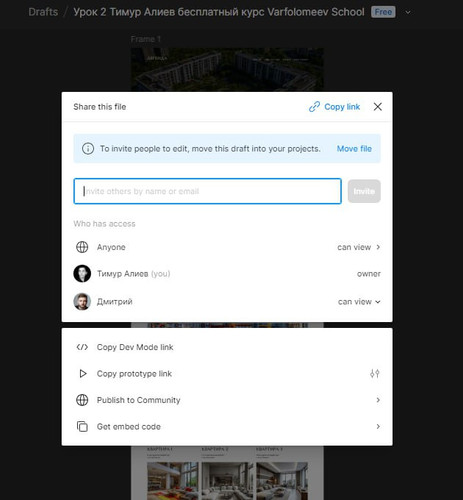The width and height of the screenshot is (463, 500).
Task: Click Дмитрий's avatar
Action: [x=82, y=302]
